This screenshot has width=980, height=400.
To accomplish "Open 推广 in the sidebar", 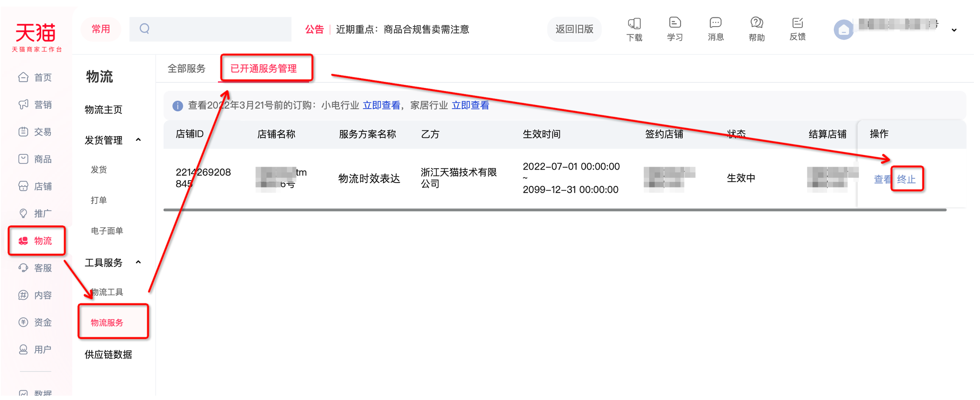I will pos(35,213).
